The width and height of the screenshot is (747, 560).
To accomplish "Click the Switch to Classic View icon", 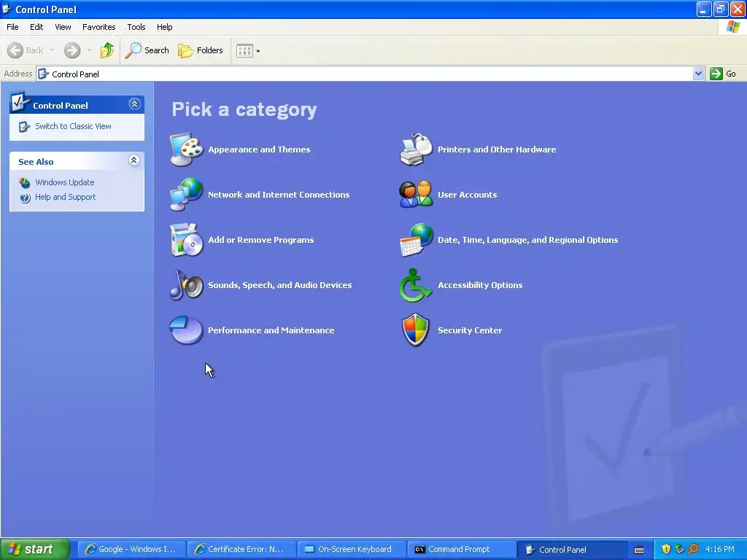I will tap(24, 127).
